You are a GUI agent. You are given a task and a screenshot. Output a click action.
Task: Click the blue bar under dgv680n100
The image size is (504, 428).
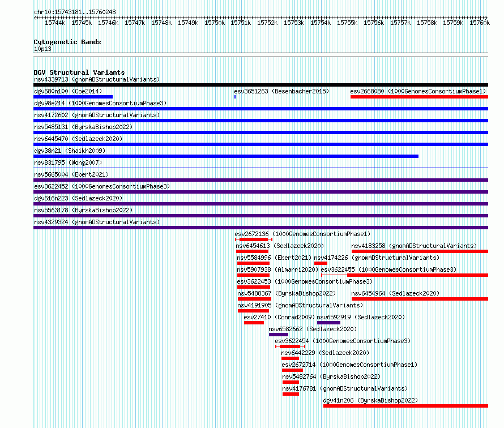pos(73,97)
